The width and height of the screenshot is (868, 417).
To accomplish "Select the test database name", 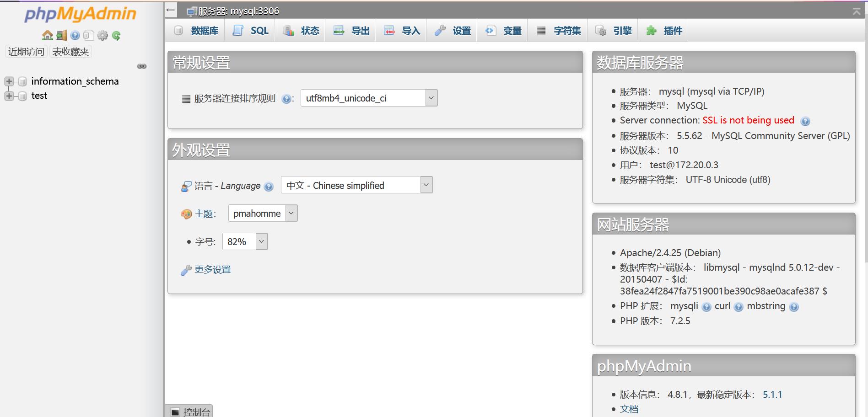I will [39, 96].
